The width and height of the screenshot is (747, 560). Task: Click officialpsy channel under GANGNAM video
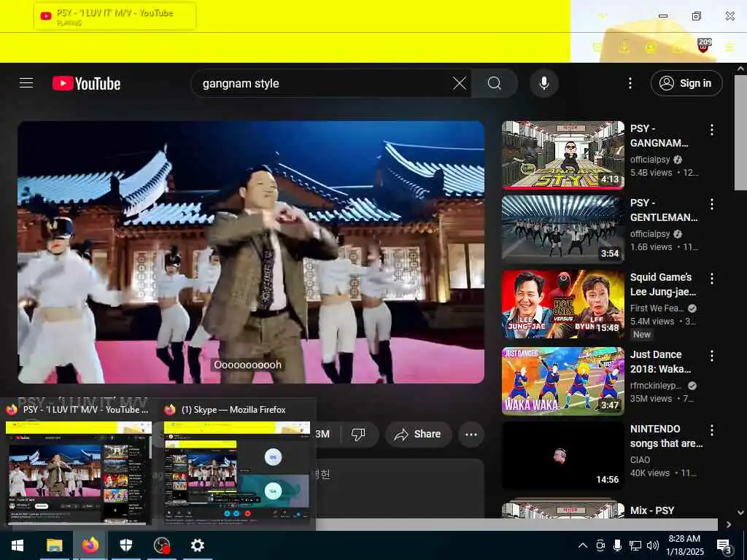[x=650, y=160]
